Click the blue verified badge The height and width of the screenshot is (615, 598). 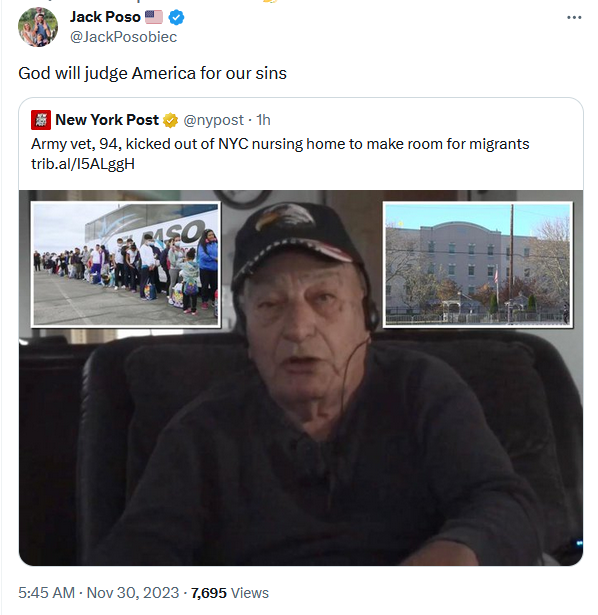click(x=176, y=17)
